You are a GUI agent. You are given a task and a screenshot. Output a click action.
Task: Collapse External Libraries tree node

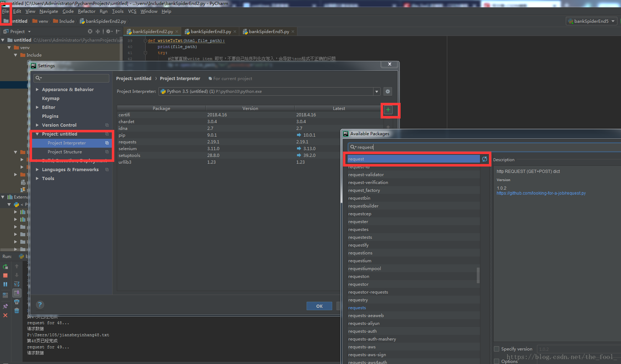(x=3, y=197)
